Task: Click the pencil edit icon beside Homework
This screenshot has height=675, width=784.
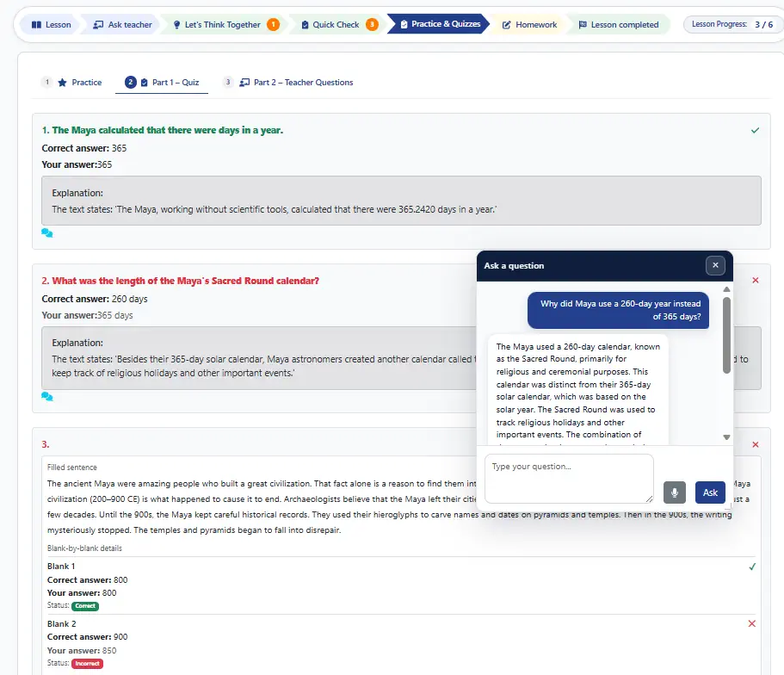Action: 507,24
